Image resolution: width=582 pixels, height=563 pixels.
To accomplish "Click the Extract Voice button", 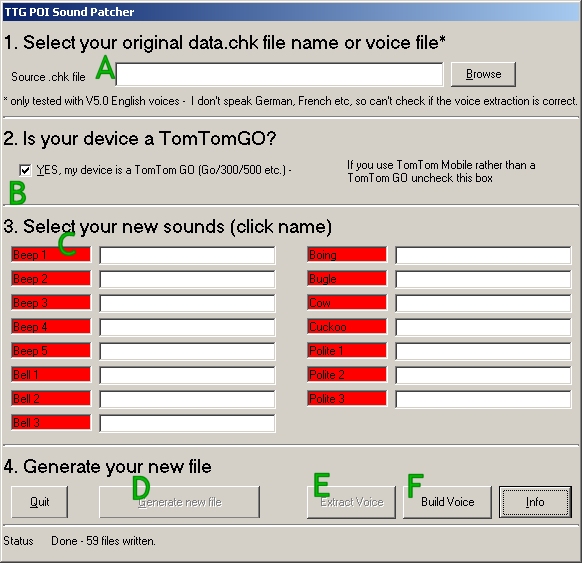I will 351,502.
